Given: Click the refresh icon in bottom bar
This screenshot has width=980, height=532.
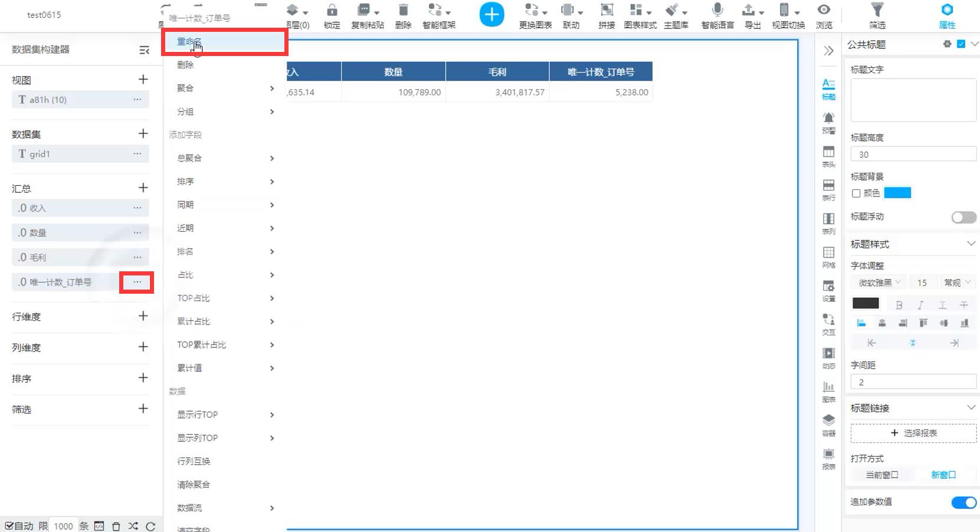Looking at the screenshot, I should coord(150,526).
